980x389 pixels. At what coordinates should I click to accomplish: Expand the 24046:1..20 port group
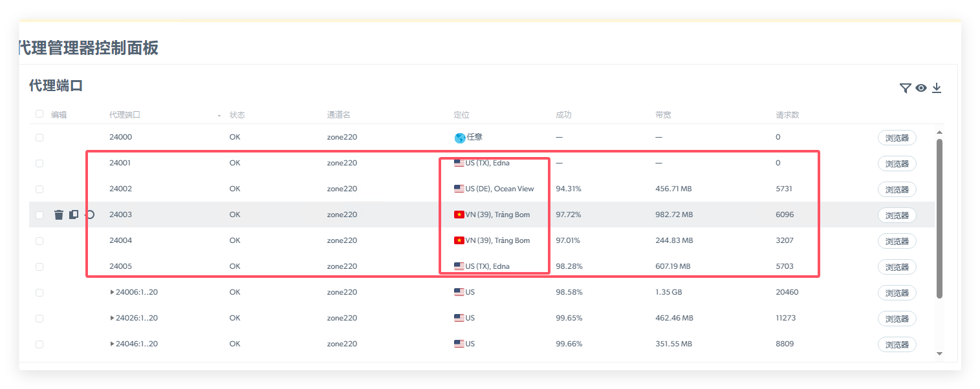113,344
